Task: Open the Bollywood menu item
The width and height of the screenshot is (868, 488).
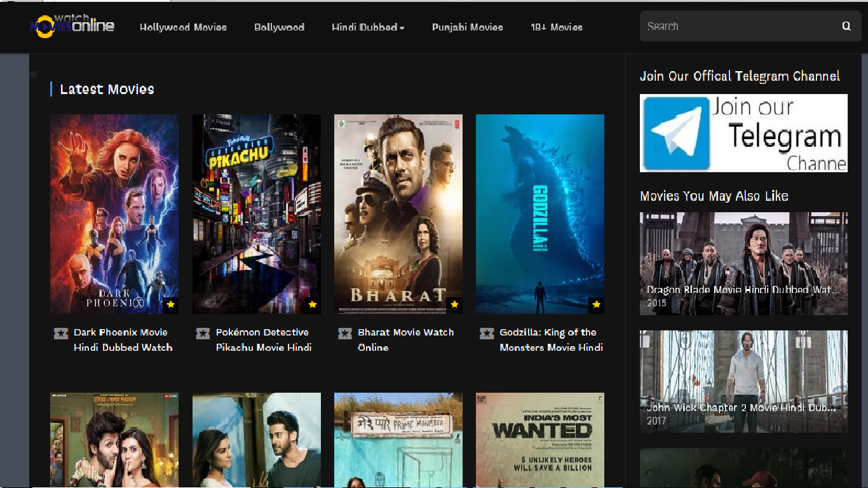Action: (279, 27)
